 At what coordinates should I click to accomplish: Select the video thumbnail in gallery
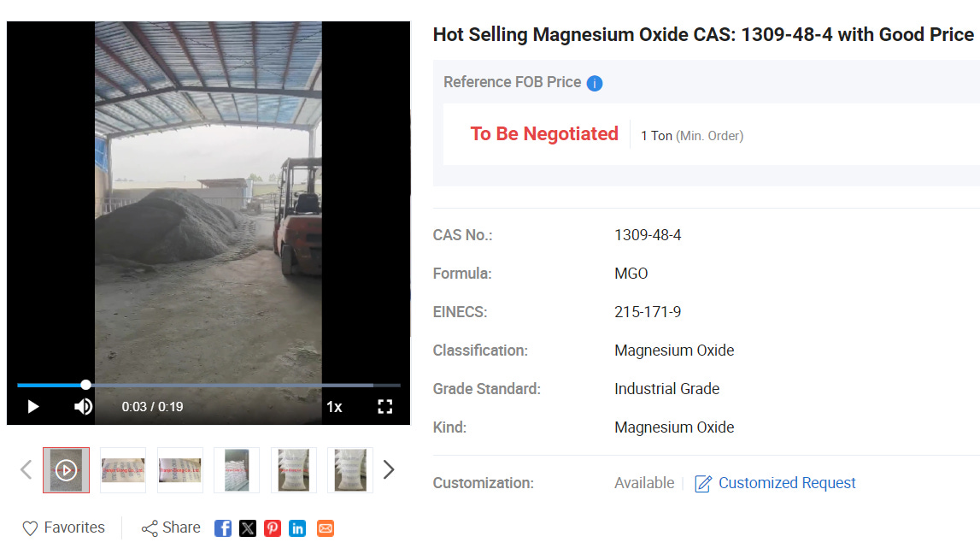click(67, 470)
